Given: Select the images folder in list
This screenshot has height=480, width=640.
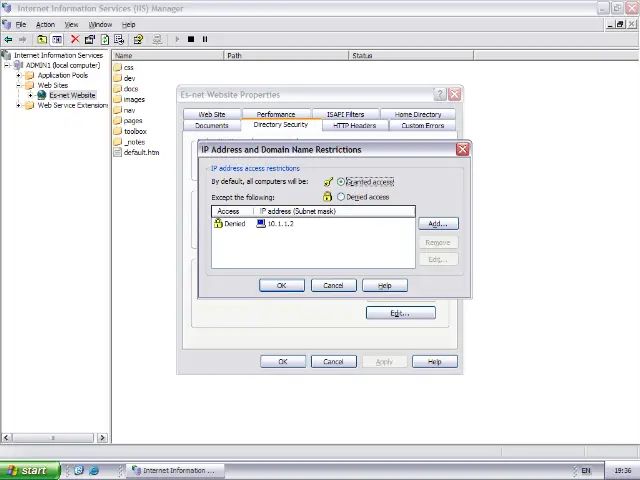Looking at the screenshot, I should tap(129, 99).
